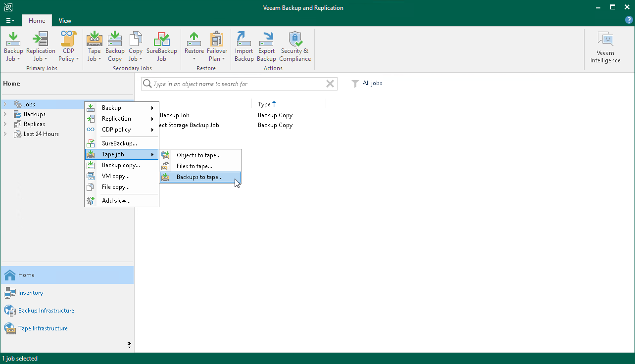The width and height of the screenshot is (635, 364).
Task: Click the Home house icon in navigation
Action: 10,275
